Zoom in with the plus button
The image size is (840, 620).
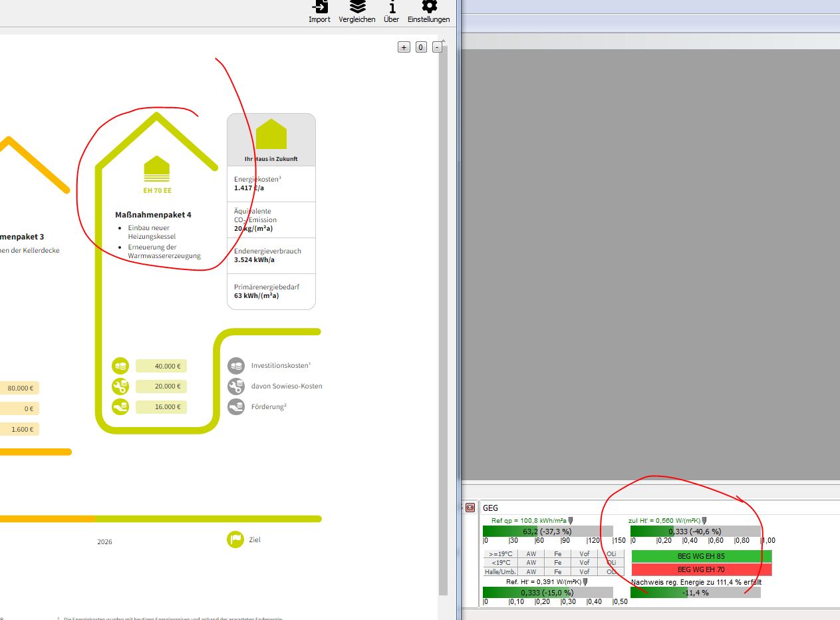click(404, 47)
